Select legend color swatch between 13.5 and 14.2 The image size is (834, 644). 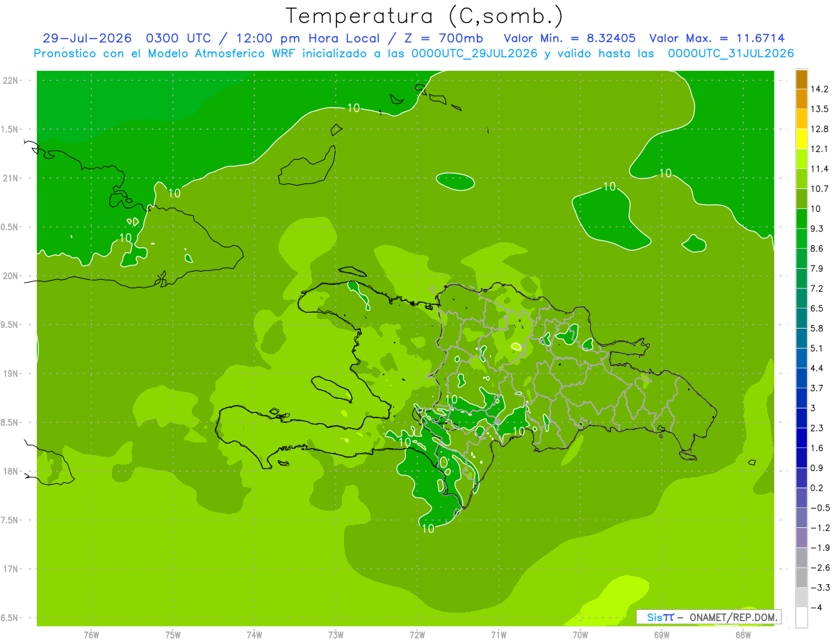tap(801, 99)
